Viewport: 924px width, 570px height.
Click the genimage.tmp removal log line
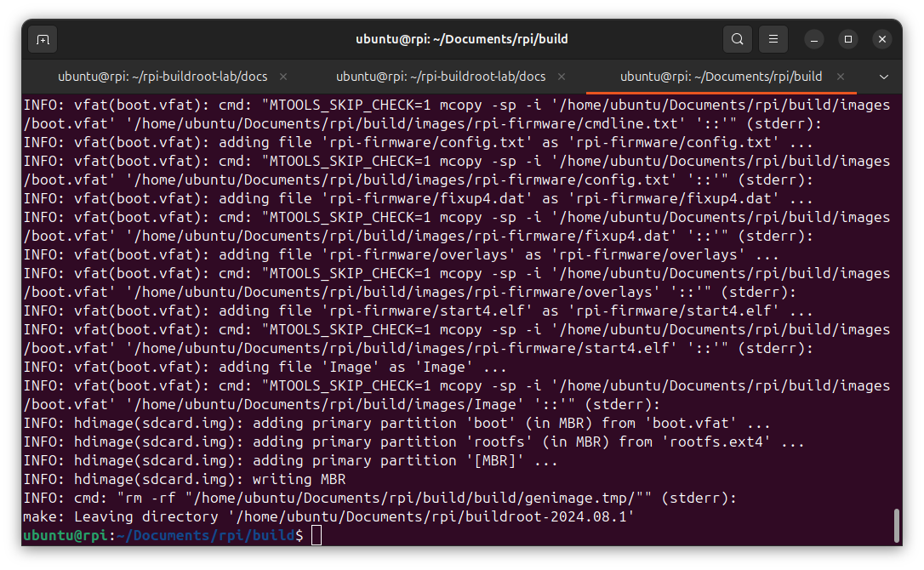point(383,498)
